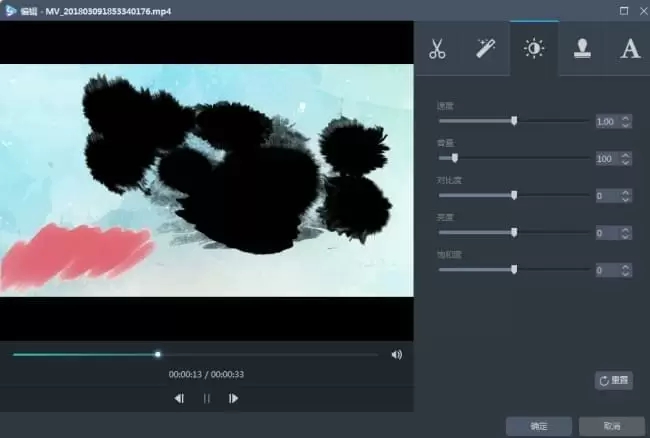Step forward to the next frame
Image resolution: width=650 pixels, height=438 pixels.
click(234, 398)
